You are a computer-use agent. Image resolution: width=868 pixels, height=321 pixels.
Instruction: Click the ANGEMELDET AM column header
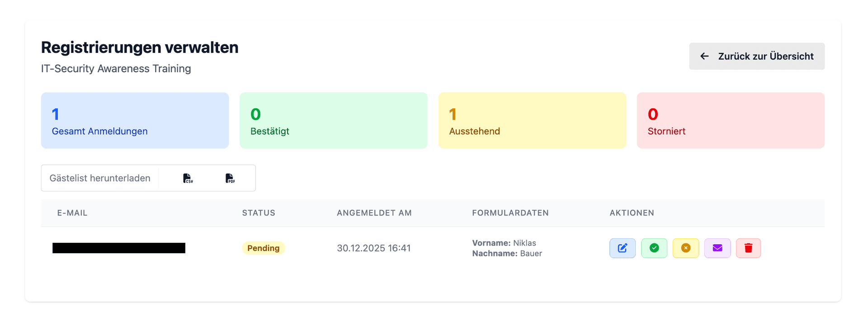pos(374,213)
